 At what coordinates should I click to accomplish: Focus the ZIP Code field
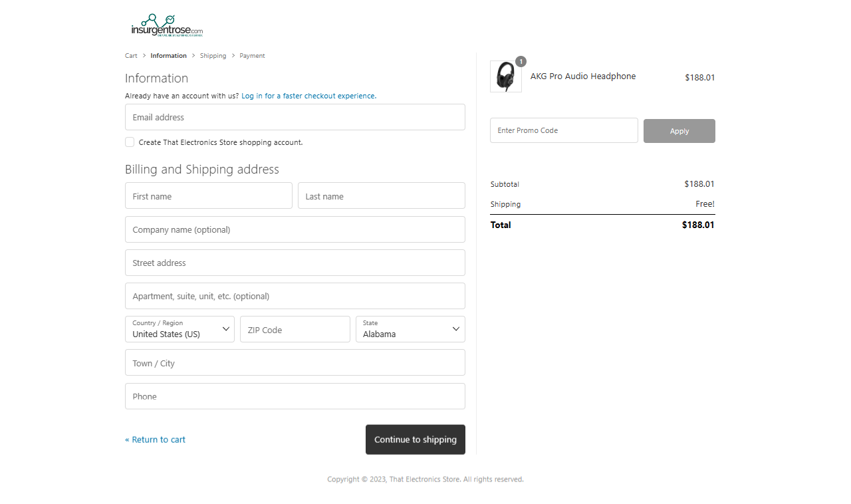pyautogui.click(x=295, y=329)
